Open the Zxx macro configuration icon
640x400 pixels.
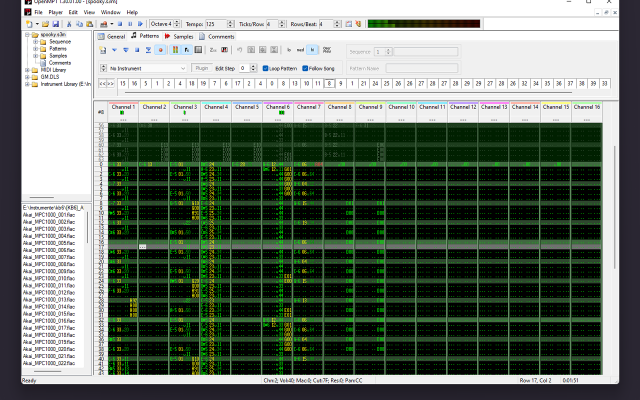[x=213, y=50]
